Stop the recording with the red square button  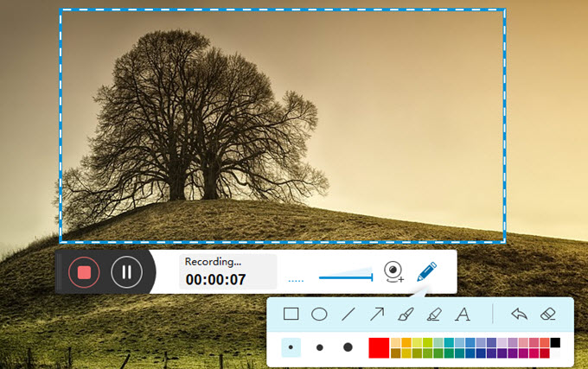click(84, 272)
